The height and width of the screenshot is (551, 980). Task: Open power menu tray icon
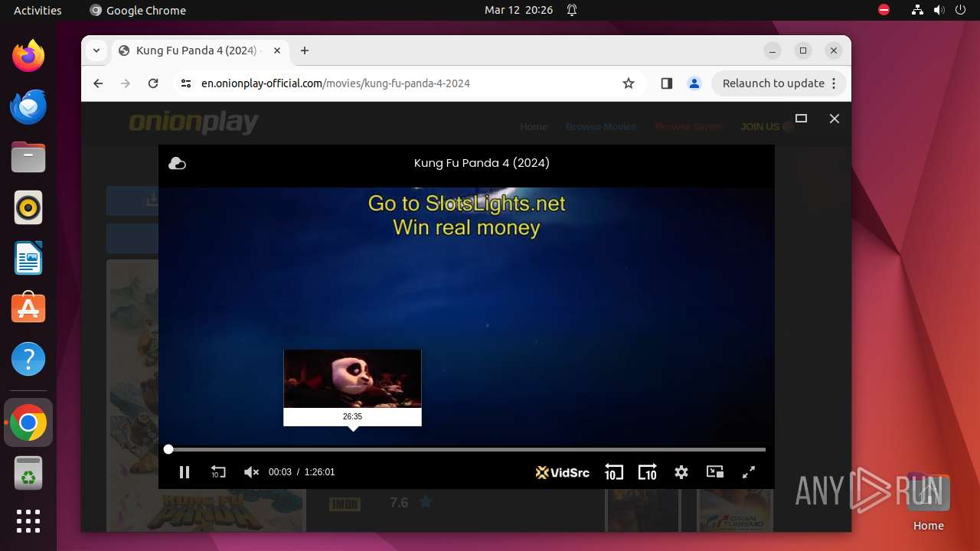pyautogui.click(x=960, y=10)
